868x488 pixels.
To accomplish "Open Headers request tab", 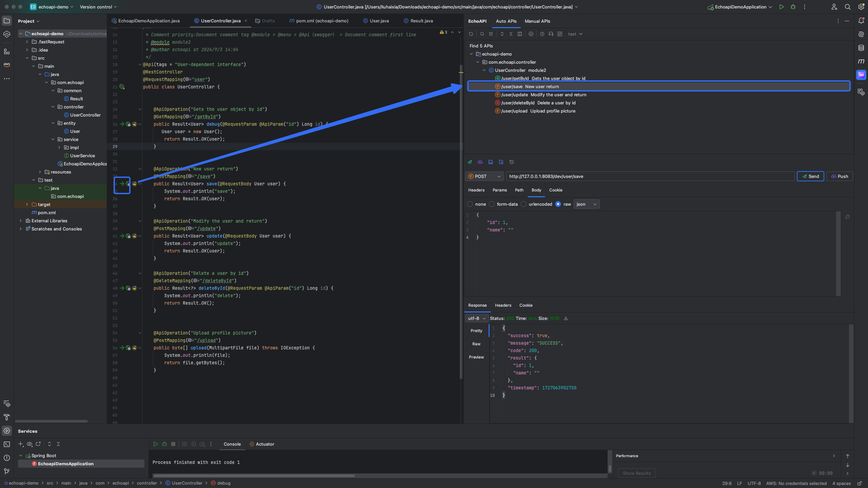I will point(476,190).
